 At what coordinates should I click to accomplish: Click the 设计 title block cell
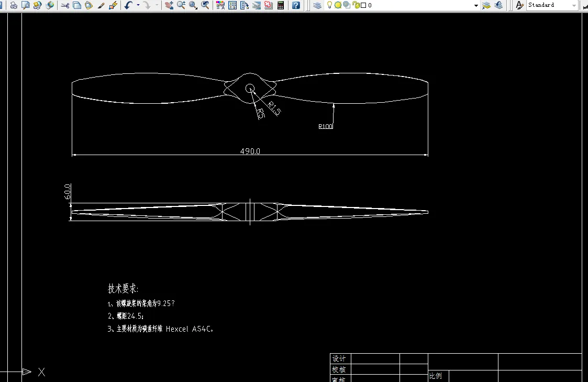[x=340, y=359]
